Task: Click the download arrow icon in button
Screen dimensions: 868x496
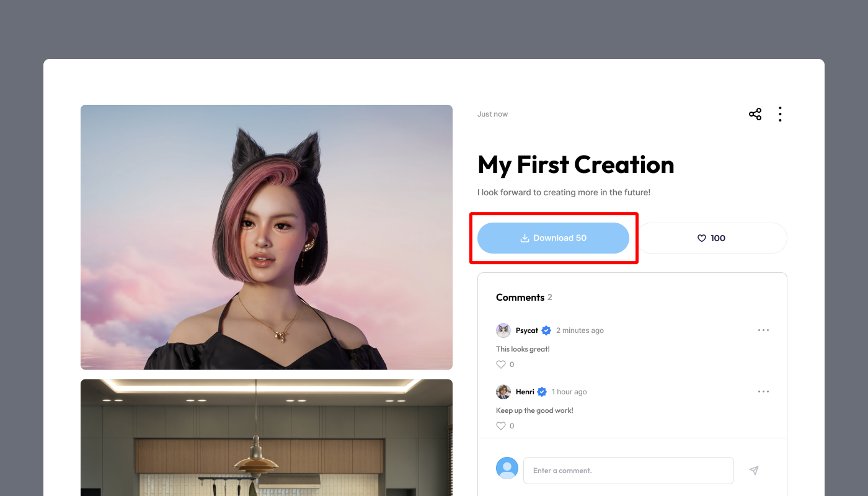Action: tap(525, 238)
